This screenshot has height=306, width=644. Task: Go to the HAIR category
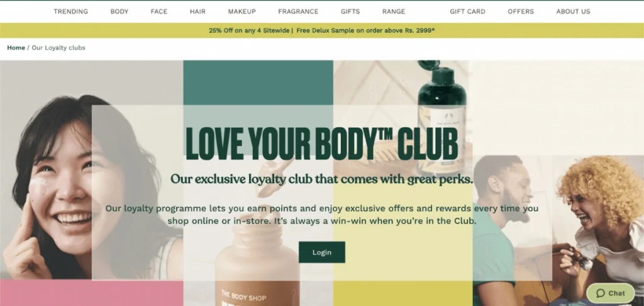click(x=197, y=11)
